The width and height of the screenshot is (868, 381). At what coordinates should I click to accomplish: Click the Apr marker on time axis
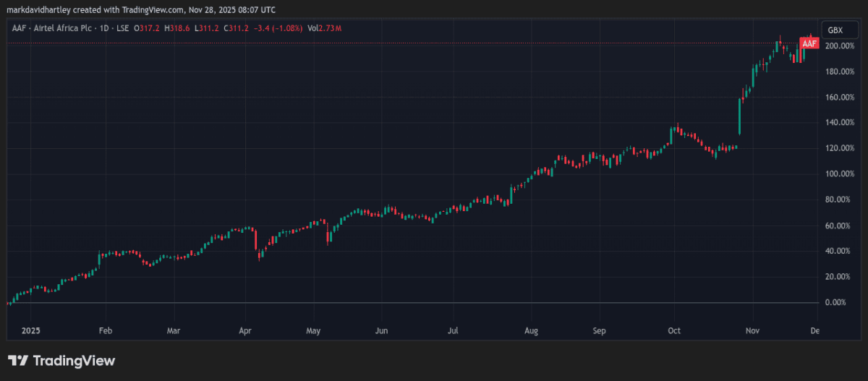[244, 330]
